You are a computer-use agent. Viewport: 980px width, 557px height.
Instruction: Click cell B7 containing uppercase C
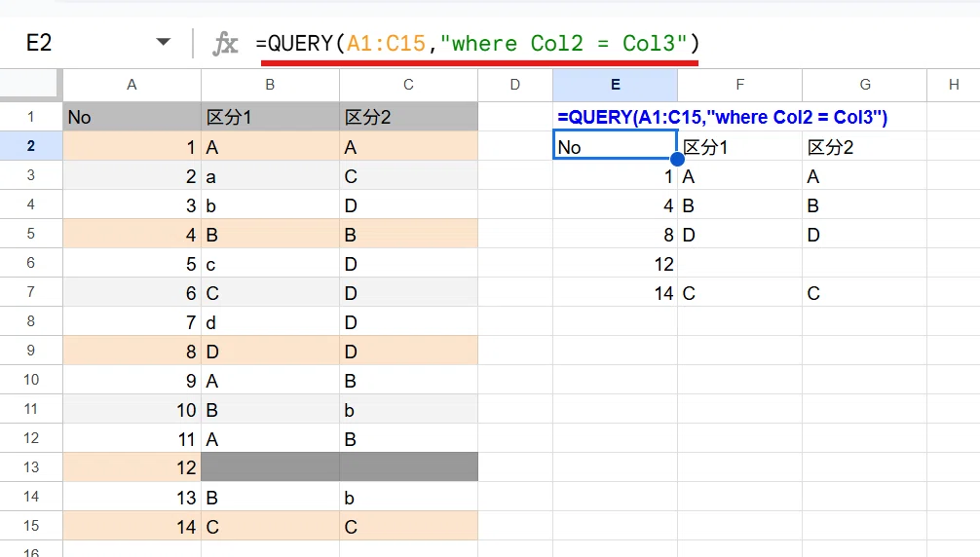[270, 292]
